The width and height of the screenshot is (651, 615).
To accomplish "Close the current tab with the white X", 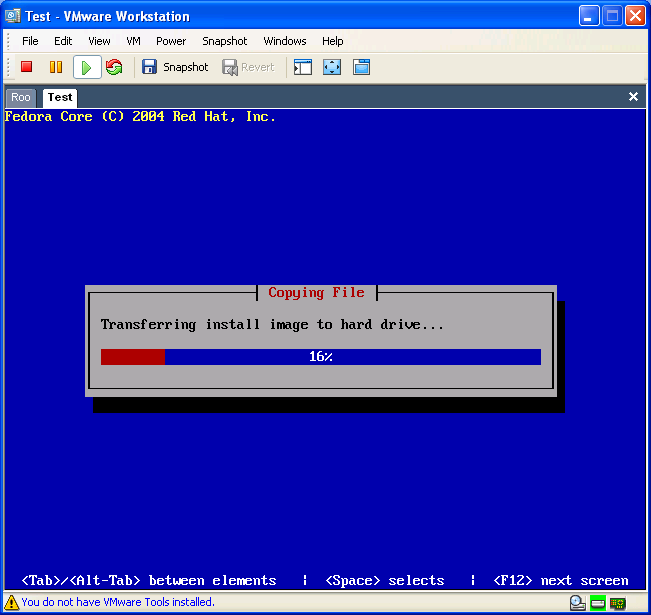I will click(x=633, y=96).
